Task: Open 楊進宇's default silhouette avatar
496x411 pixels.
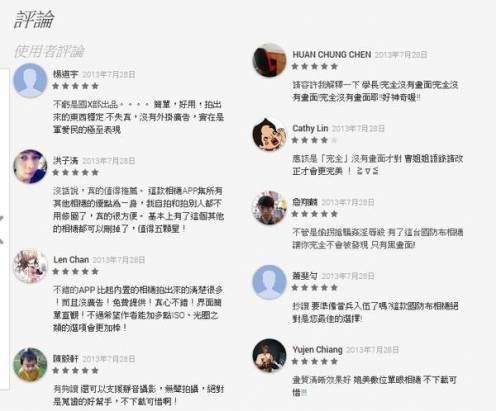Action: (30, 80)
